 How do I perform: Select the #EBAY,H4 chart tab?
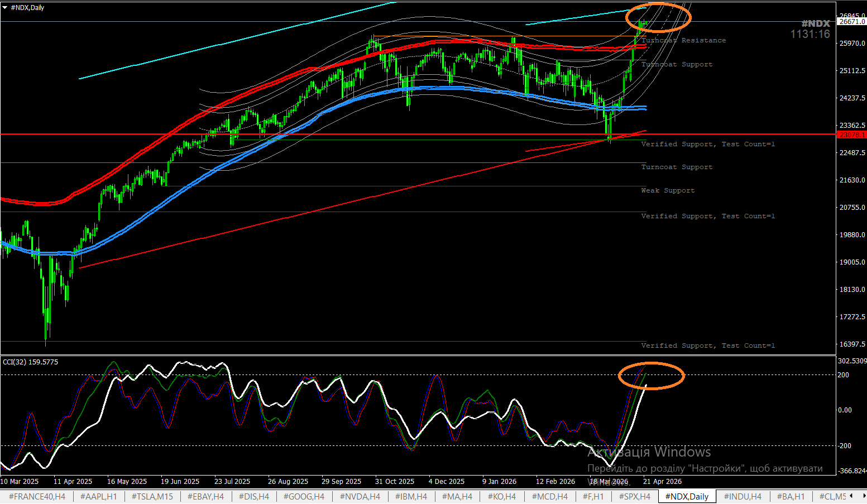205,496
